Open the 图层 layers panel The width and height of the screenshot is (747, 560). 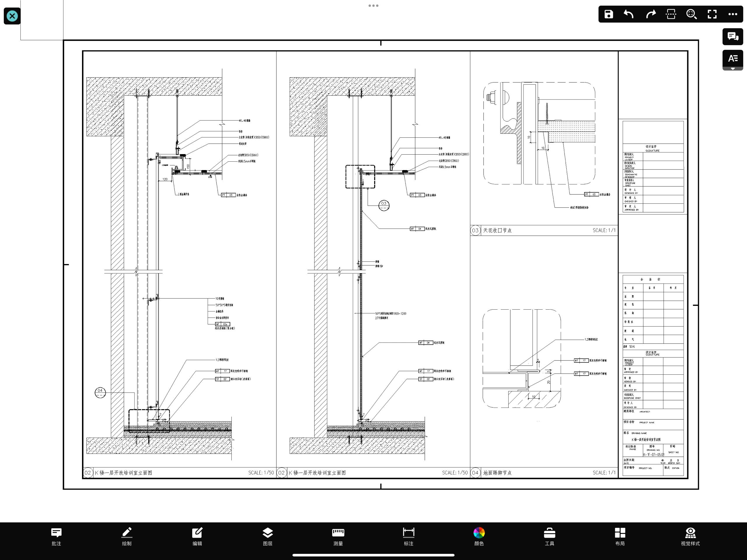pos(268,536)
